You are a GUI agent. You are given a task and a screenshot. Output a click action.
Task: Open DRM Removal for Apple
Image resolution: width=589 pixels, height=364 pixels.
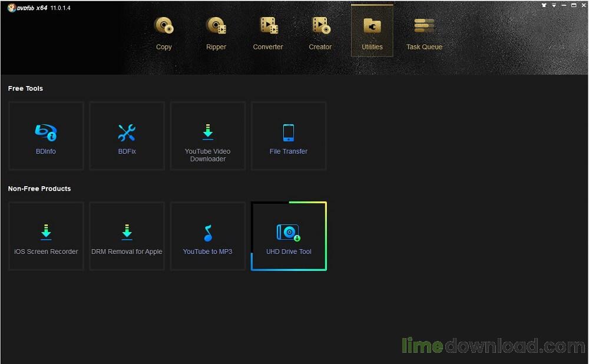click(127, 236)
